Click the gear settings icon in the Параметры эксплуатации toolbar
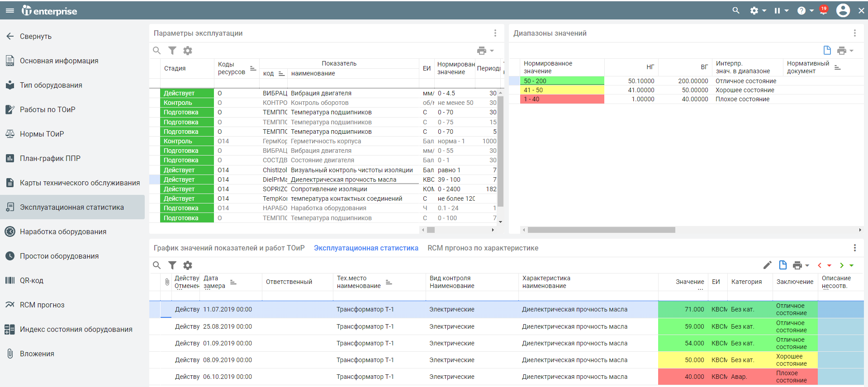Image resolution: width=868 pixels, height=387 pixels. coord(188,51)
